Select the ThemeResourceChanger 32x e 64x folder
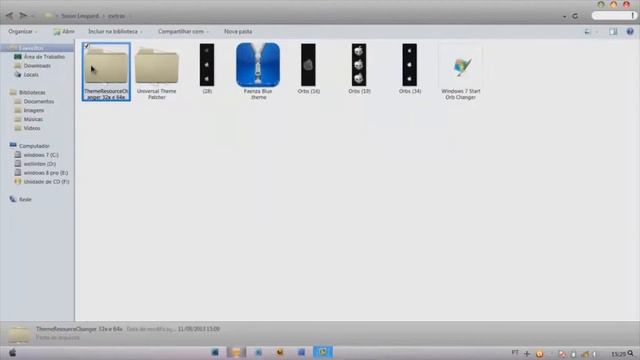Viewport: 640px width, 360px height. tap(106, 72)
